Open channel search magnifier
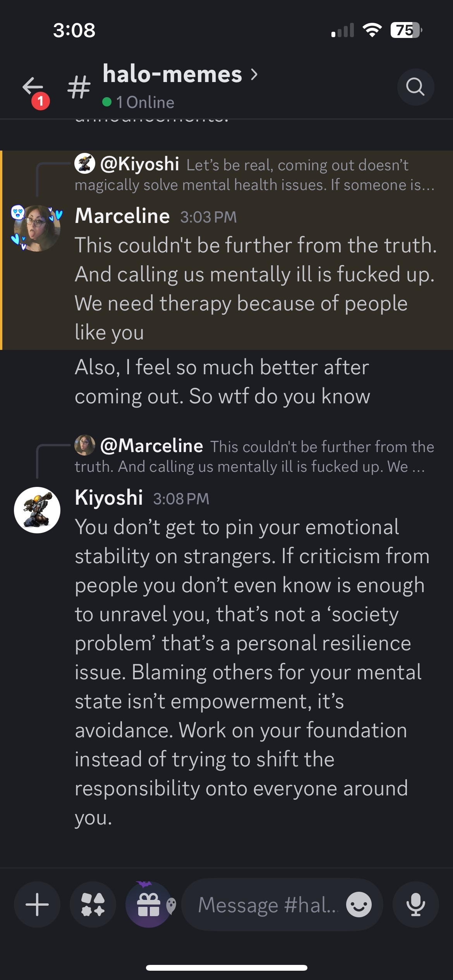The height and width of the screenshot is (980, 453). pos(415,87)
